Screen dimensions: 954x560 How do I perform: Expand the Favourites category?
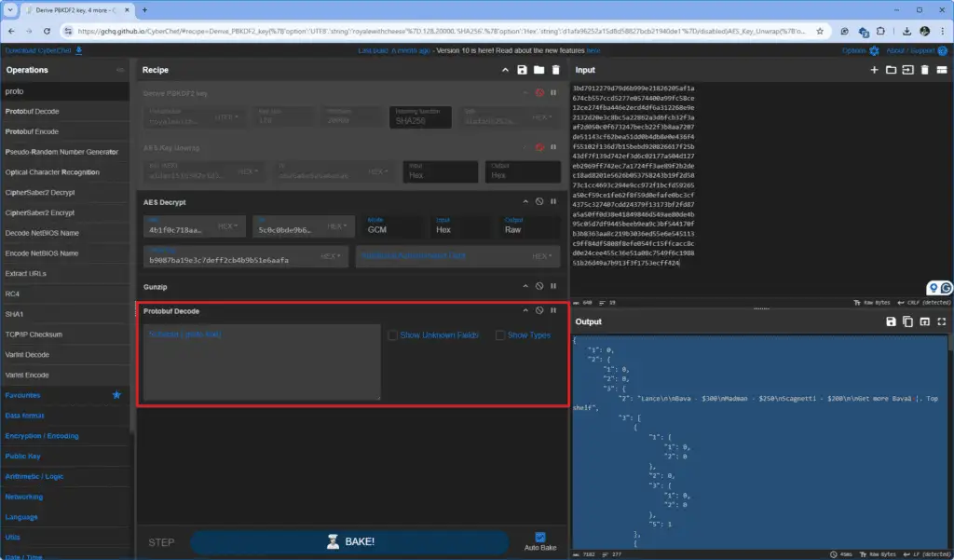click(64, 395)
